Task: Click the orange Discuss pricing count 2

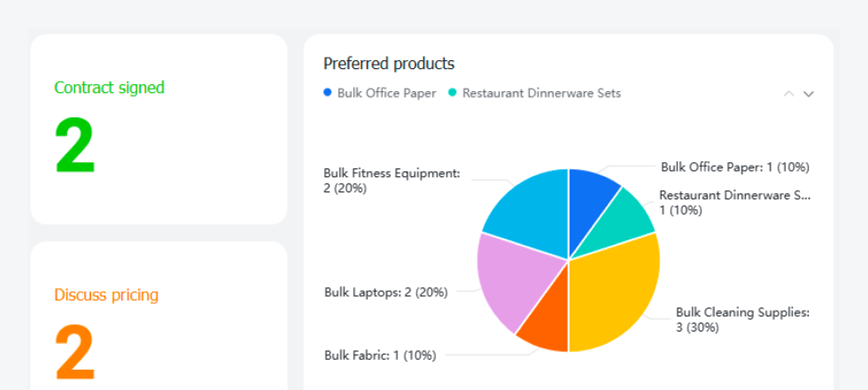Action: [x=74, y=353]
